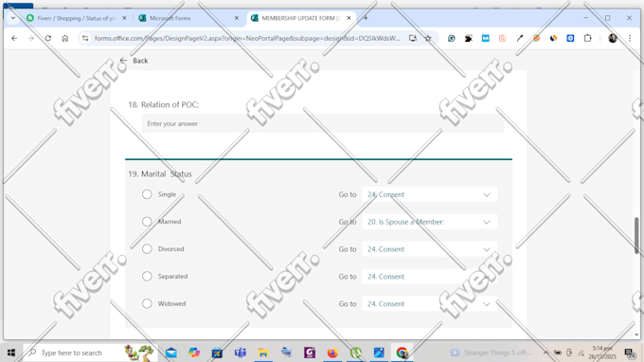Launch the Mail app from the taskbar
644x362 pixels.
tap(171, 353)
